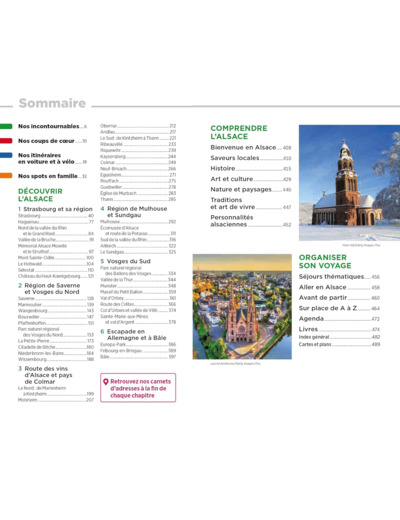Screen dimensions: 400x520
Task: Select 'Index général' entry
Action: pos(339,337)
